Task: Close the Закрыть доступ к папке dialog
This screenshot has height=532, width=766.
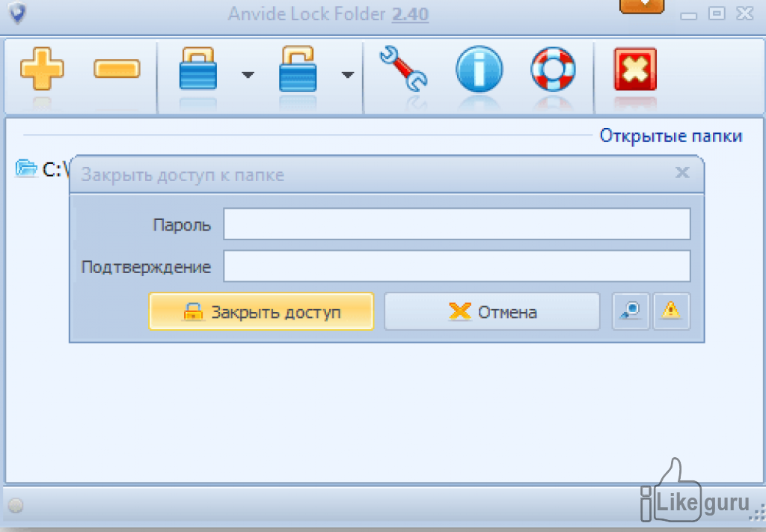Action: pos(681,174)
